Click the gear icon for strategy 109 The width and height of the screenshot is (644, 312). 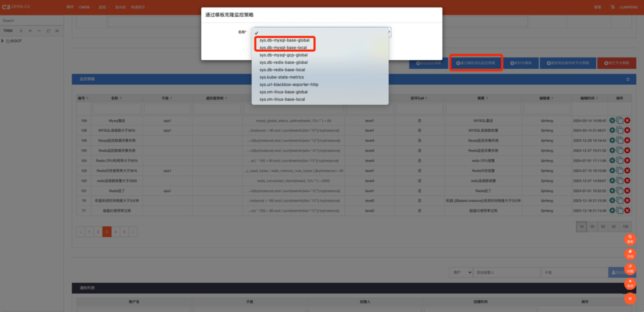pos(612,121)
